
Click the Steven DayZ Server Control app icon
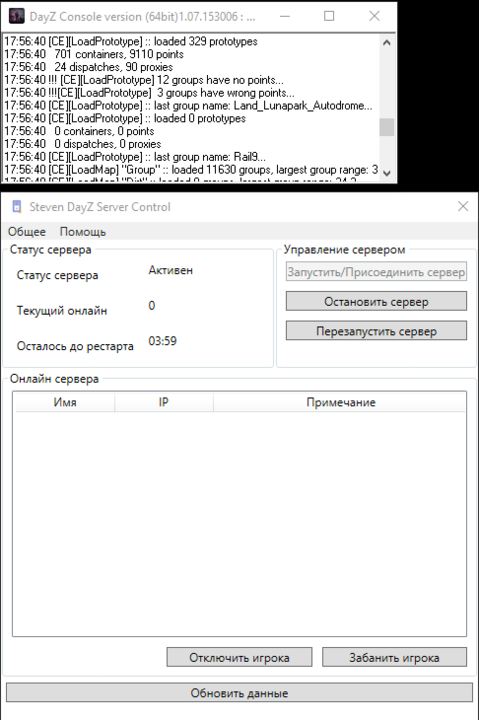pos(17,207)
